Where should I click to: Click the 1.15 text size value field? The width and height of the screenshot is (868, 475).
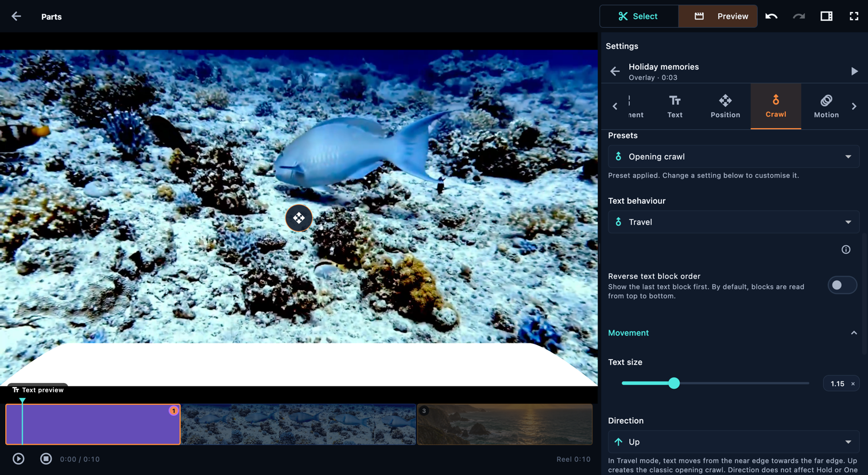(x=841, y=383)
